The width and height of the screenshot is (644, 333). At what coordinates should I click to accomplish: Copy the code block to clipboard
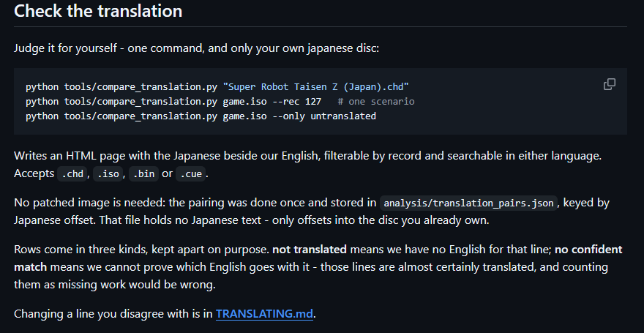tap(610, 84)
